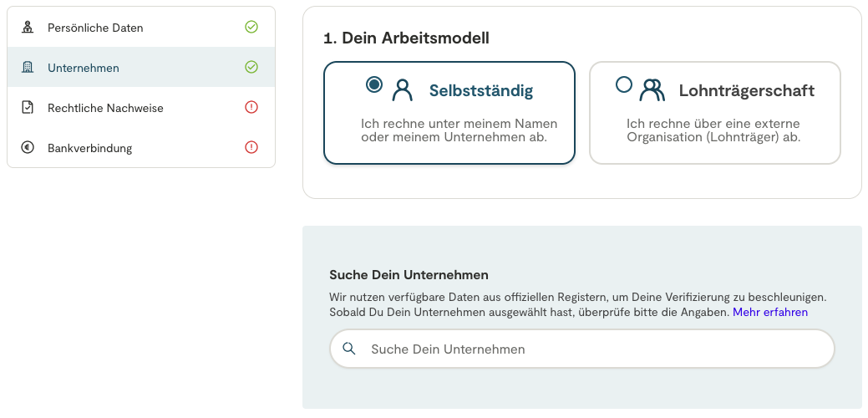Click the Rechtliche Nachweise document icon
The width and height of the screenshot is (868, 418).
pos(28,108)
